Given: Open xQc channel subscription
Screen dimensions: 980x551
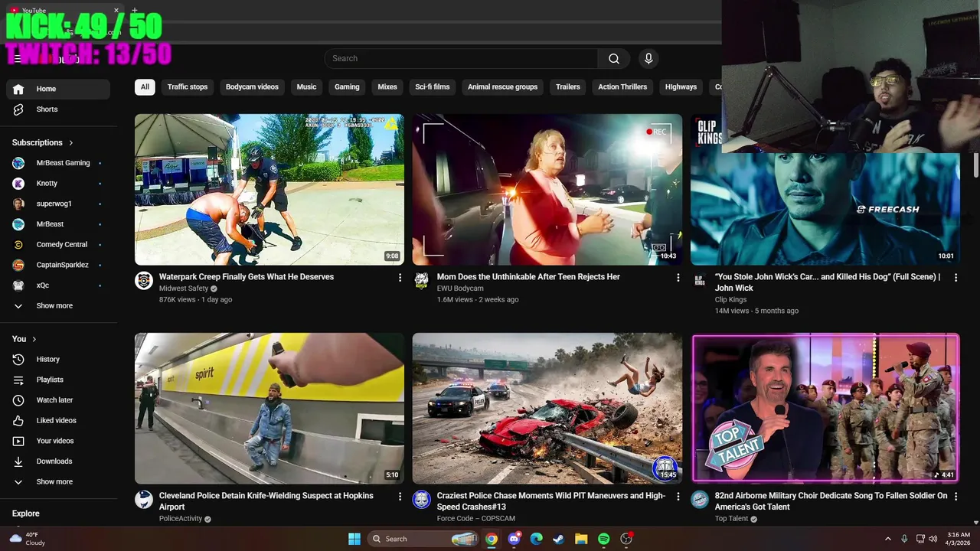Looking at the screenshot, I should [x=58, y=285].
